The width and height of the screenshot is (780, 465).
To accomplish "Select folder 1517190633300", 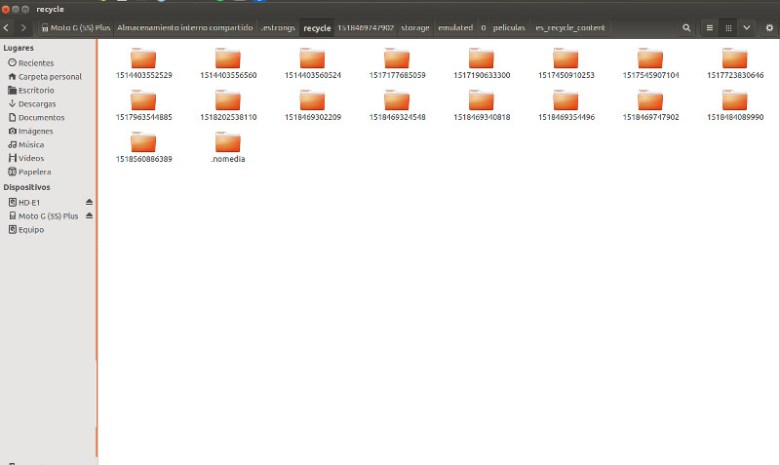I will click(481, 59).
